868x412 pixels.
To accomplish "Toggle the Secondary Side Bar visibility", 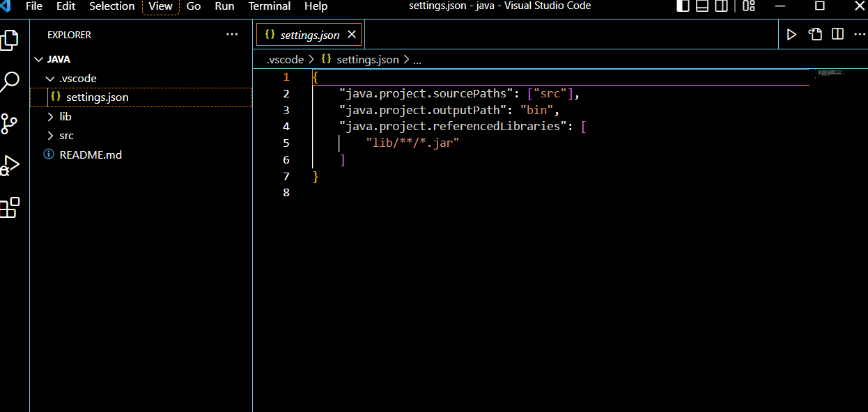I will coord(722,6).
